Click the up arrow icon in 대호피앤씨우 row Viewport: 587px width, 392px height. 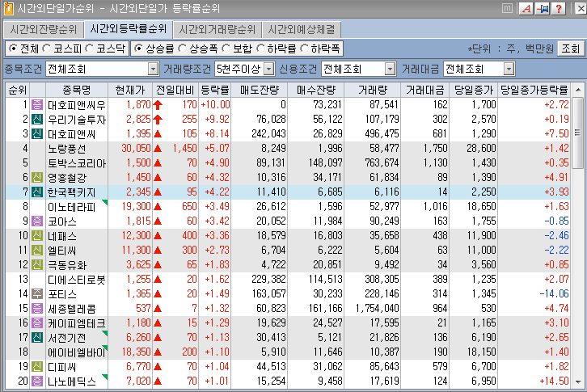point(158,105)
